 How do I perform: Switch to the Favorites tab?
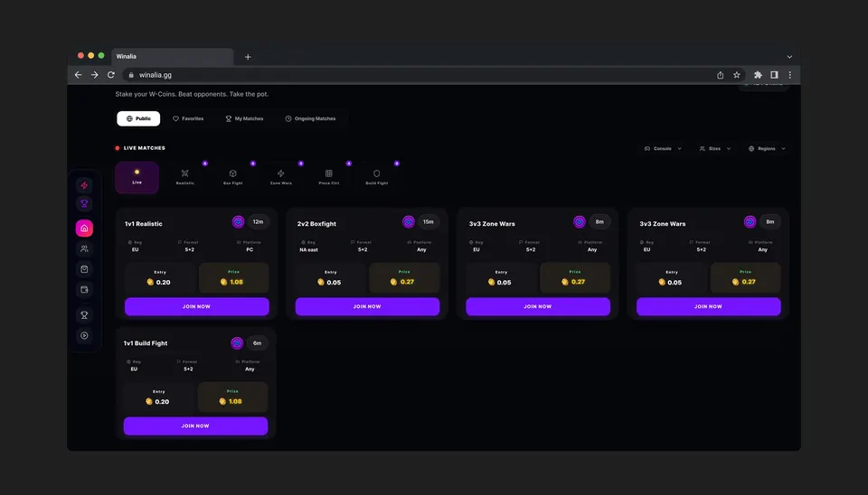[x=188, y=118]
